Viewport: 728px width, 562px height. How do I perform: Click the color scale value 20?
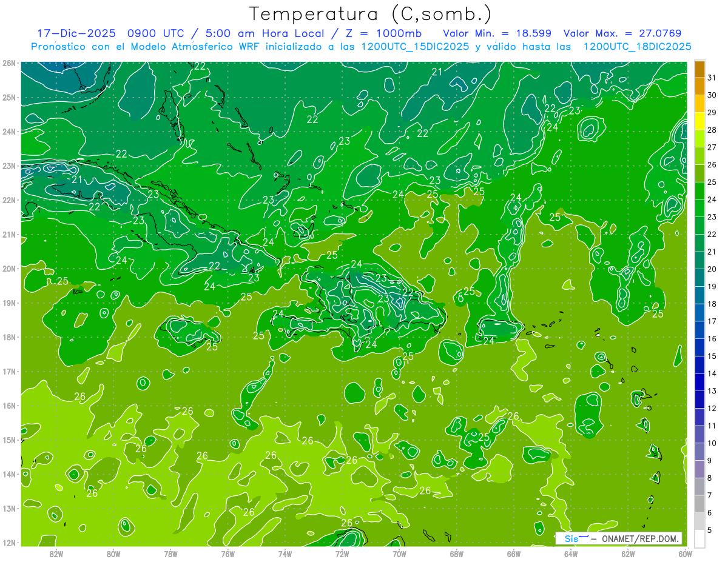point(712,269)
